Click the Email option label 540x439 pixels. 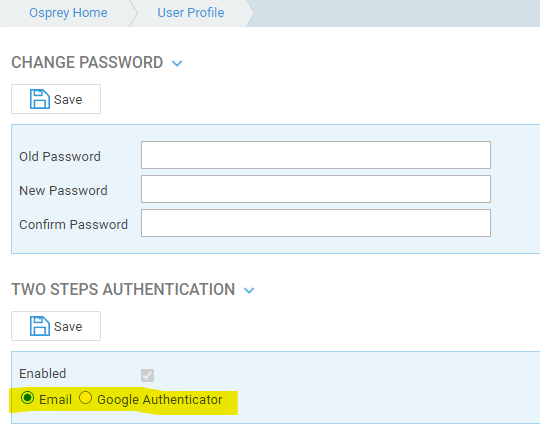[x=55, y=400]
